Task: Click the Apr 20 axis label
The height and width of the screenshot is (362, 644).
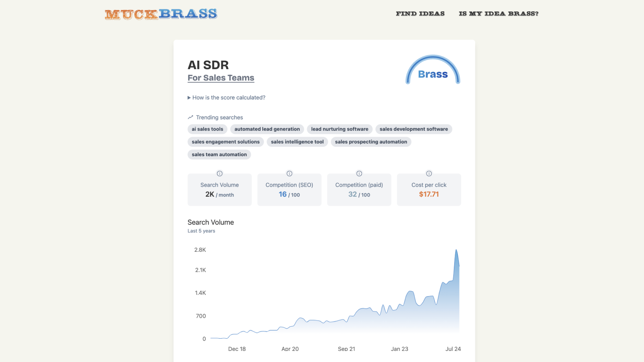Action: 290,349
